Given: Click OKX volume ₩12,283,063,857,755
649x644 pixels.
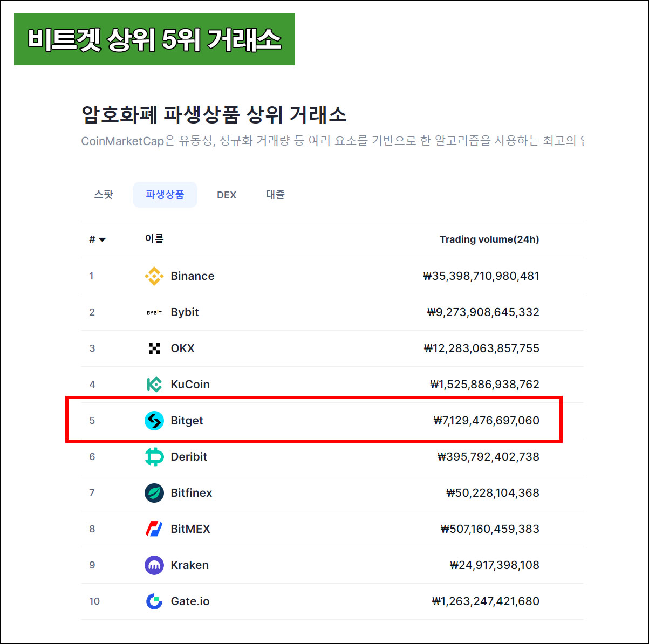Looking at the screenshot, I should [x=482, y=348].
